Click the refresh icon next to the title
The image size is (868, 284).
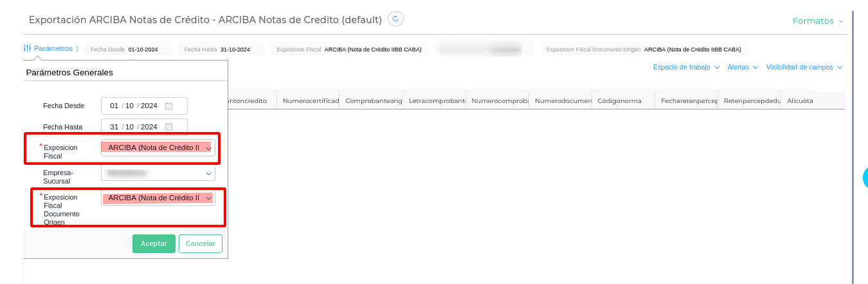pyautogui.click(x=395, y=19)
